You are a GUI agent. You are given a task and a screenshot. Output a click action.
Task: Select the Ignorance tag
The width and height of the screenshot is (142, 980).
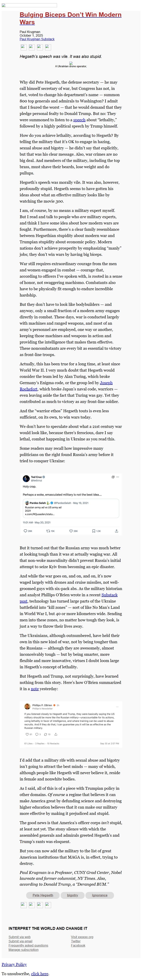(100, 895)
